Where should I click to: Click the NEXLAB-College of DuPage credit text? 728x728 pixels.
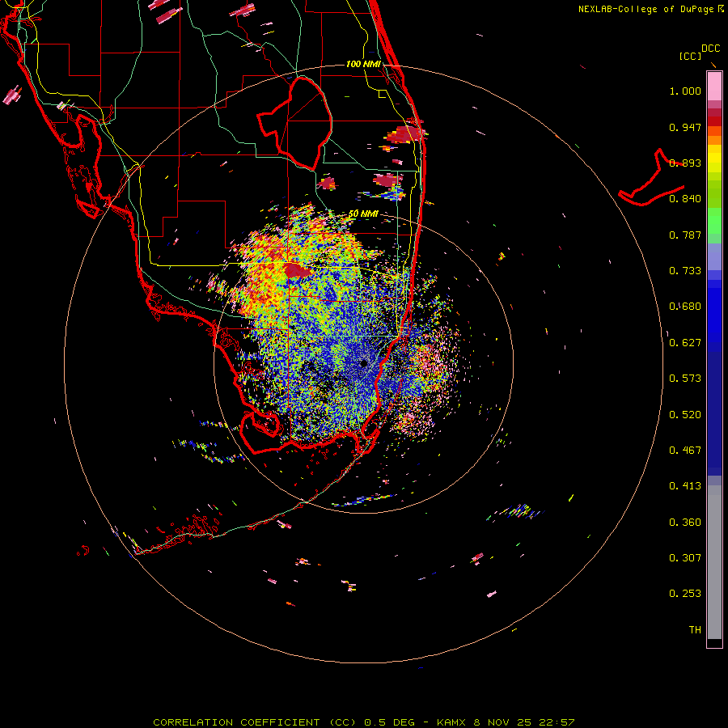point(645,9)
